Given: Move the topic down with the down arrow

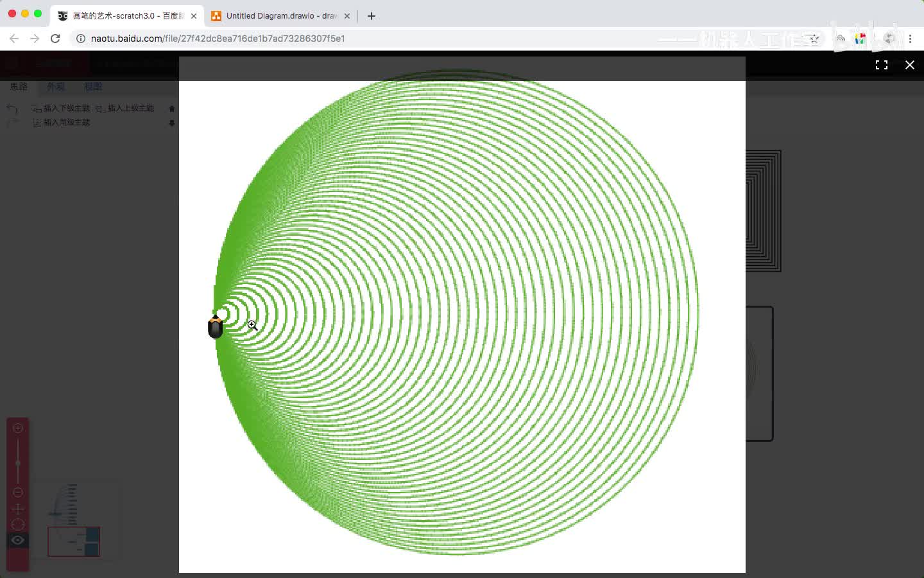Looking at the screenshot, I should tap(172, 123).
